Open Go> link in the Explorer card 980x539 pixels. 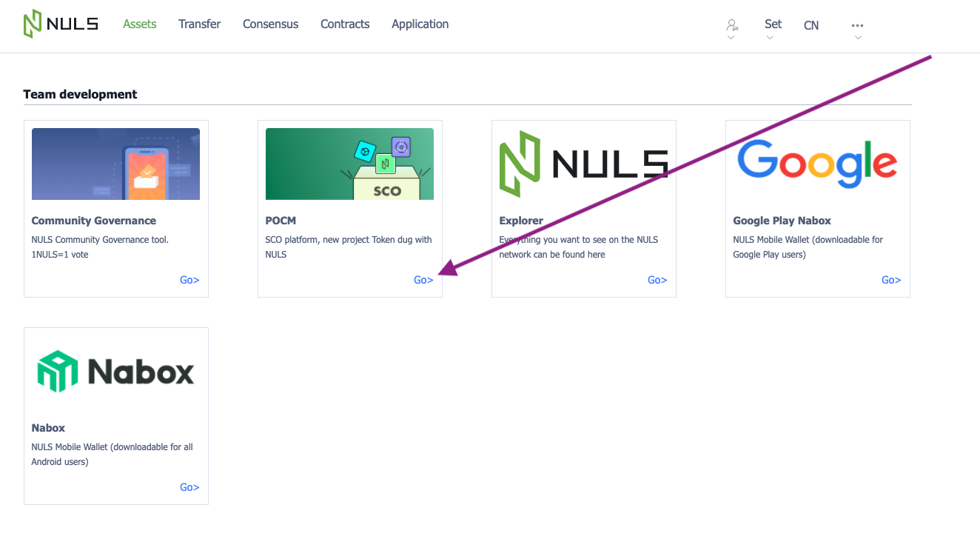[x=657, y=280]
